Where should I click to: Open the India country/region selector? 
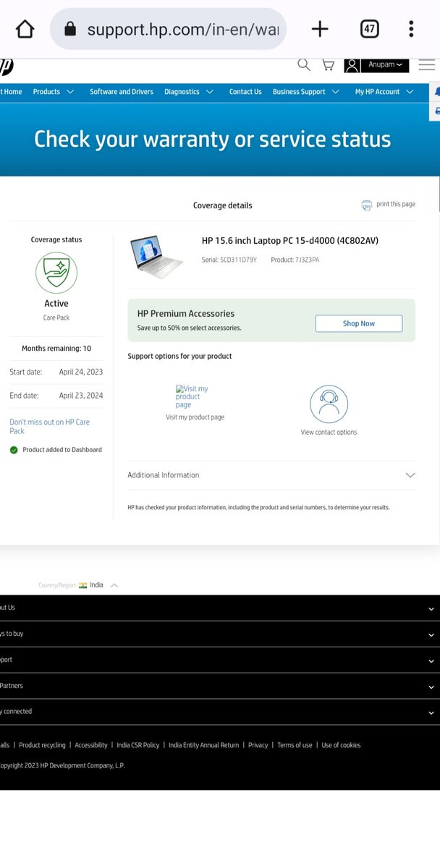tap(98, 585)
